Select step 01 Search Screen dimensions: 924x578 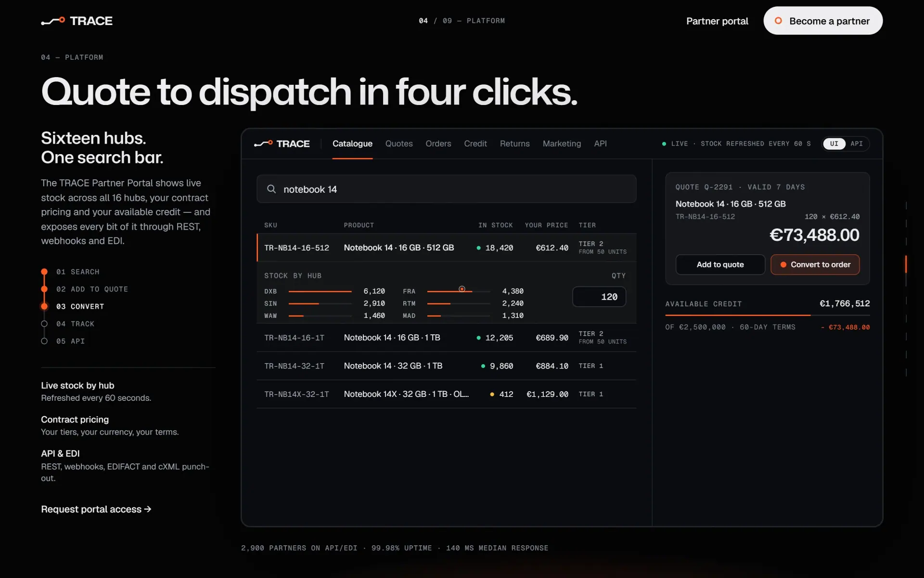click(x=70, y=272)
